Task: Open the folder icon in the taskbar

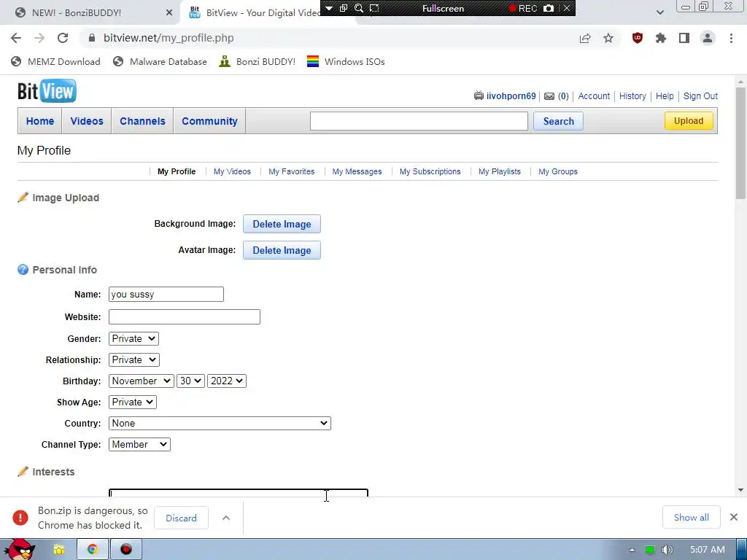Action: (x=59, y=550)
